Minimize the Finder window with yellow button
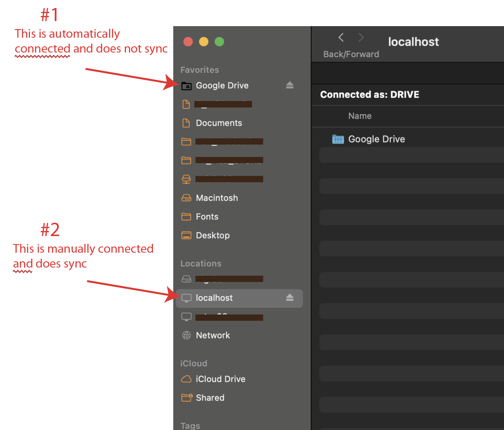 204,42
